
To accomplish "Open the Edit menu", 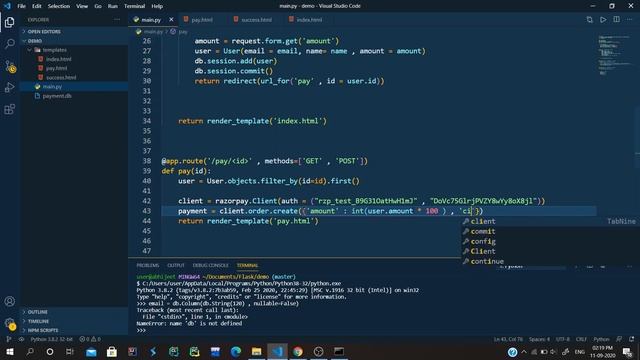I will point(37,6).
